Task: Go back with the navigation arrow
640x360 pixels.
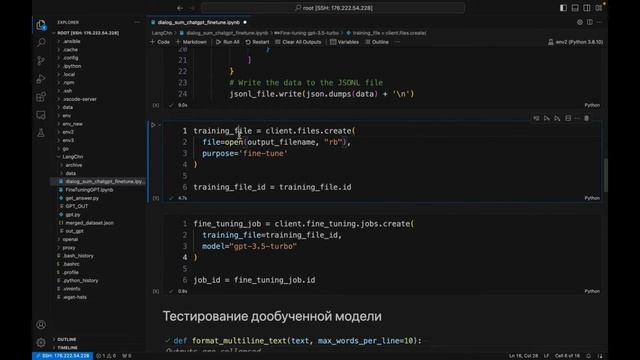Action: [x=180, y=8]
